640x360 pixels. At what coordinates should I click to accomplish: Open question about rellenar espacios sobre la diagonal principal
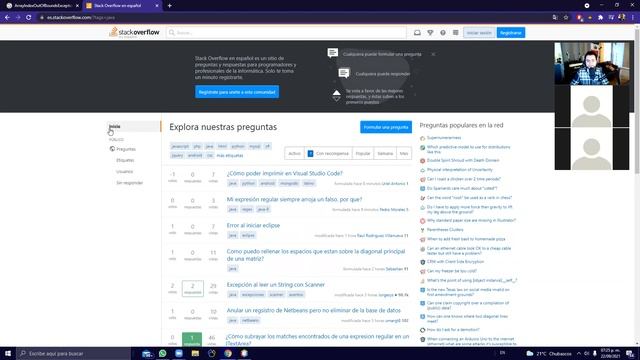tap(316, 255)
